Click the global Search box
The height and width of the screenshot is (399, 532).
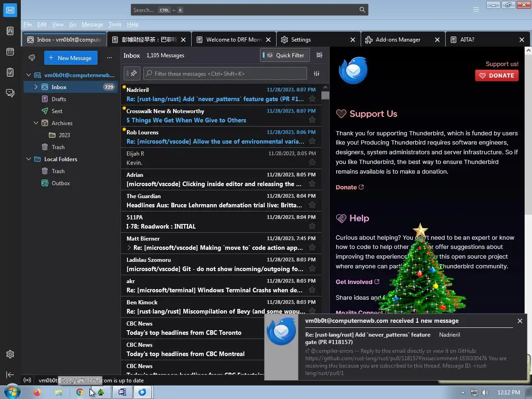pyautogui.click(x=249, y=10)
